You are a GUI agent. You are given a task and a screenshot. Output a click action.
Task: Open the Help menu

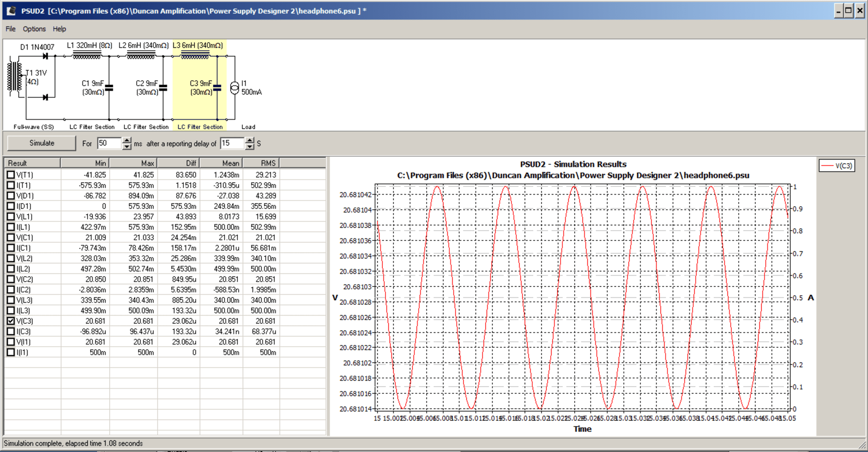(x=59, y=29)
